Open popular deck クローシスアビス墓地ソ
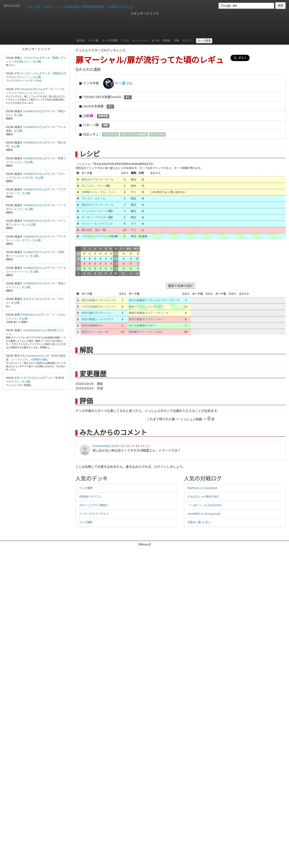The width and height of the screenshot is (289, 868). click(94, 505)
